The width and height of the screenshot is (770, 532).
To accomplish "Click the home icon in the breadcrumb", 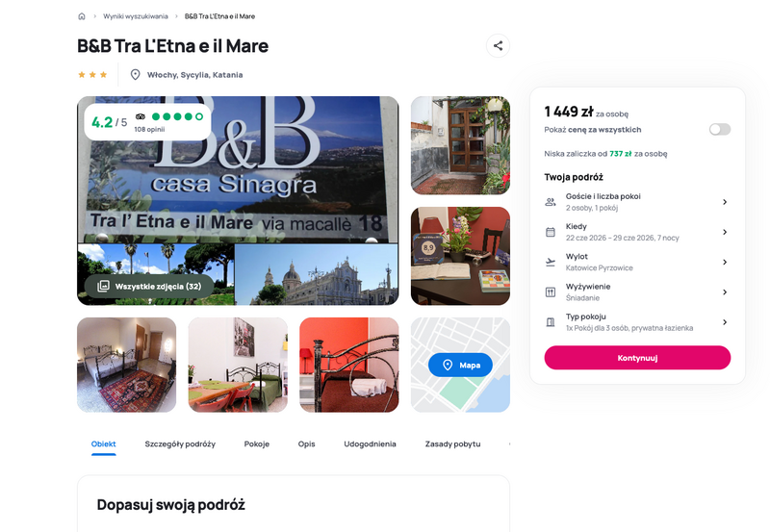I will (x=82, y=16).
